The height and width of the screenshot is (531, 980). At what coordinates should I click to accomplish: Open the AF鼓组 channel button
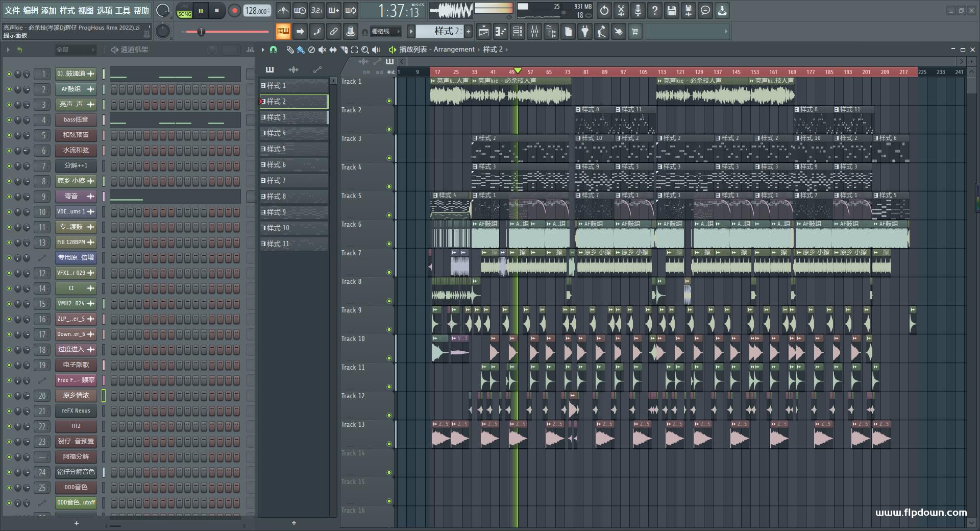[x=76, y=89]
